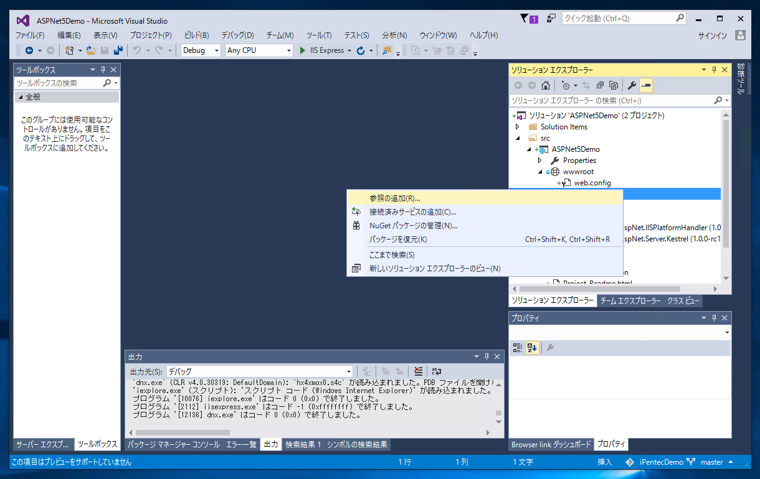Click the Properties wrench icon in Solution Explorer toolbar

pos(632,85)
